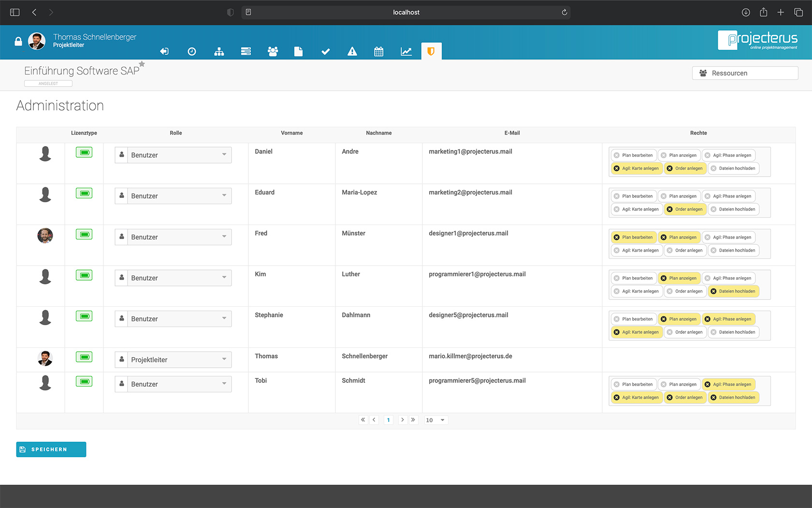Click the Speichern button
This screenshot has width=812, height=508.
click(x=51, y=449)
